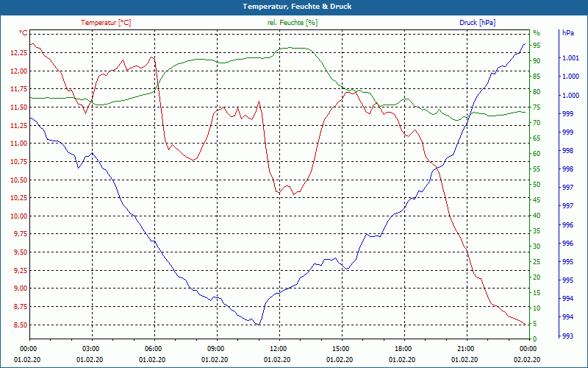Click the 03:00 time axis label
588x368 pixels.
click(92, 349)
